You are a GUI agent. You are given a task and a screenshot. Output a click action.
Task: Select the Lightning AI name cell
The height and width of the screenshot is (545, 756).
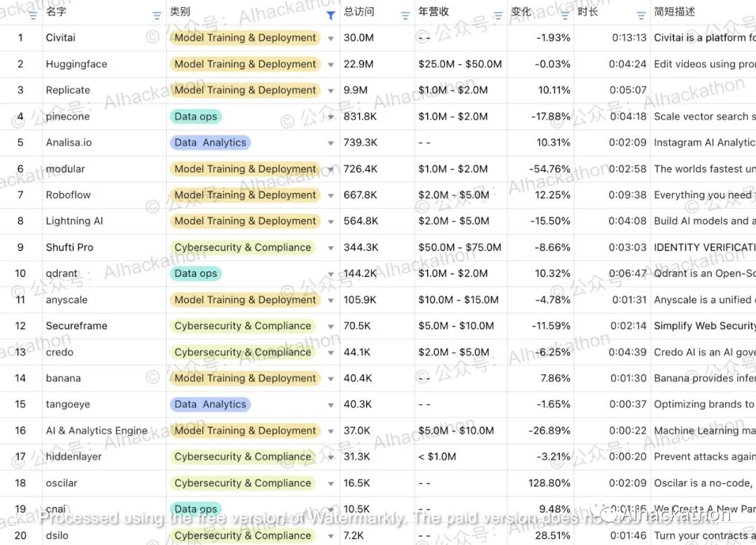(x=104, y=220)
